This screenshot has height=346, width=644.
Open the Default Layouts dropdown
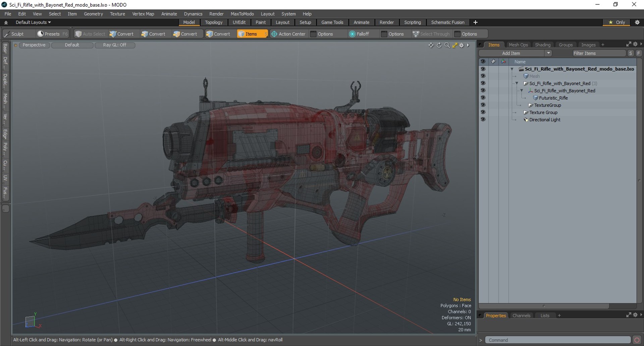point(33,22)
